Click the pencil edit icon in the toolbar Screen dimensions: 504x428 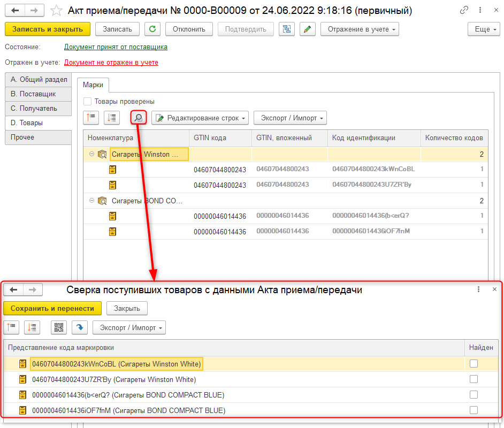coord(307,29)
